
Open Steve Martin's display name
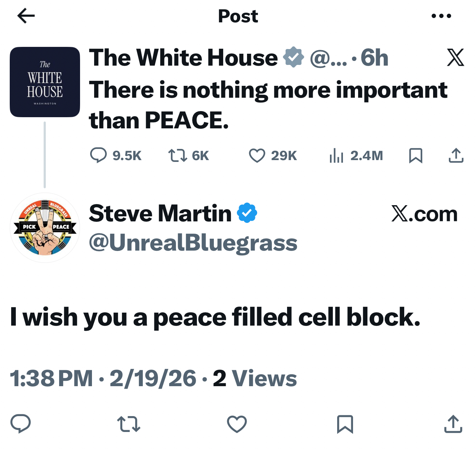160,213
